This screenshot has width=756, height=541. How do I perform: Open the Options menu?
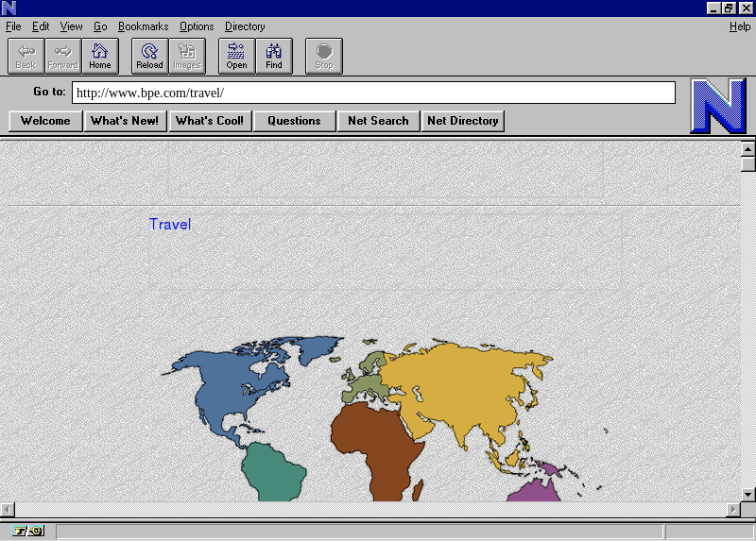tap(197, 26)
